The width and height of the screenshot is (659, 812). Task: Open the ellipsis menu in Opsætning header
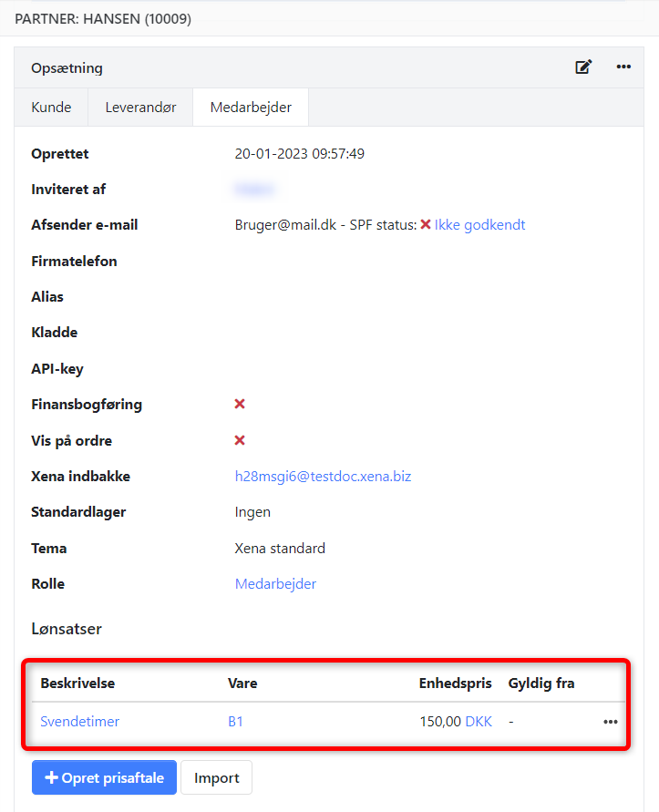pyautogui.click(x=623, y=67)
